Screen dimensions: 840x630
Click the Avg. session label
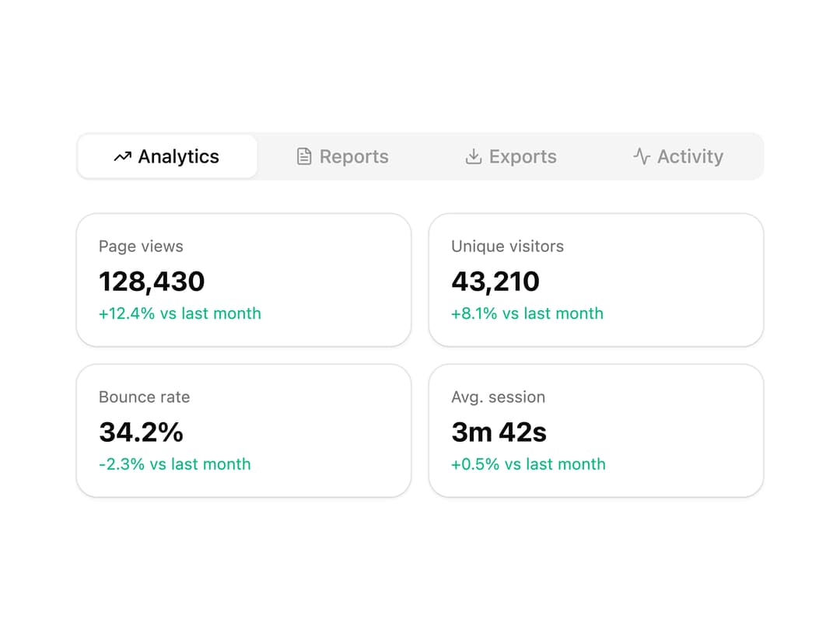pyautogui.click(x=499, y=397)
